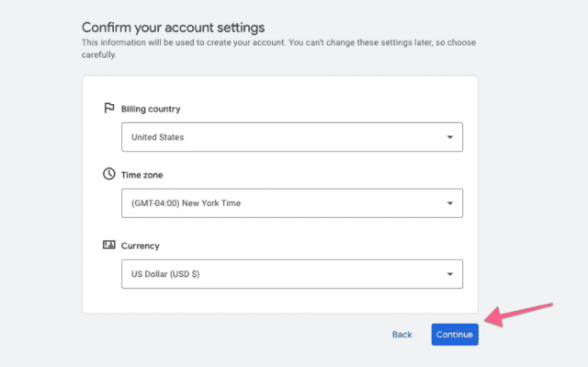588x367 pixels.
Task: Click the 'Currency' label text
Action: (x=141, y=246)
